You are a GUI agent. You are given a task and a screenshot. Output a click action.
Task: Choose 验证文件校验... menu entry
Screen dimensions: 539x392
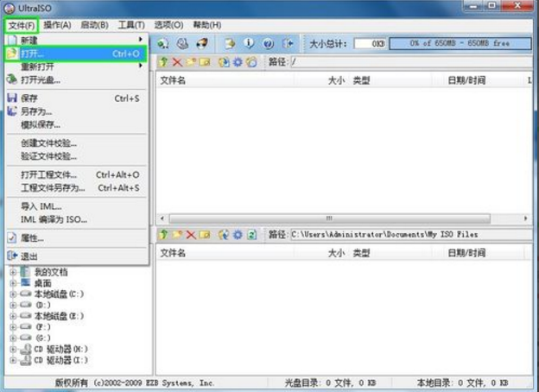pos(77,156)
